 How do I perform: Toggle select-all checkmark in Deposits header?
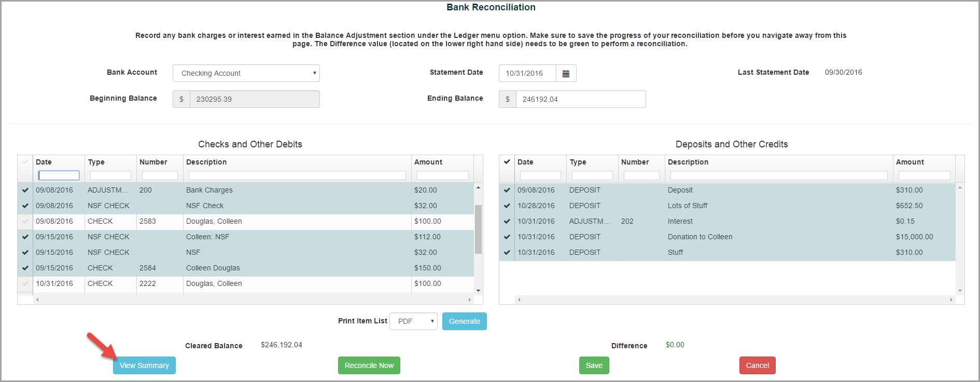click(507, 162)
